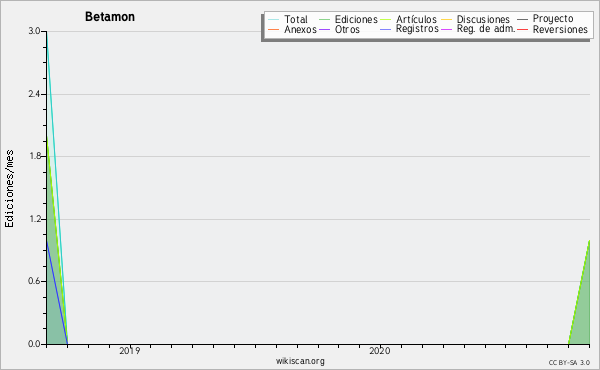600x370 pixels.
Task: Click the red Reversiones legend color line
Action: pyautogui.click(x=522, y=29)
